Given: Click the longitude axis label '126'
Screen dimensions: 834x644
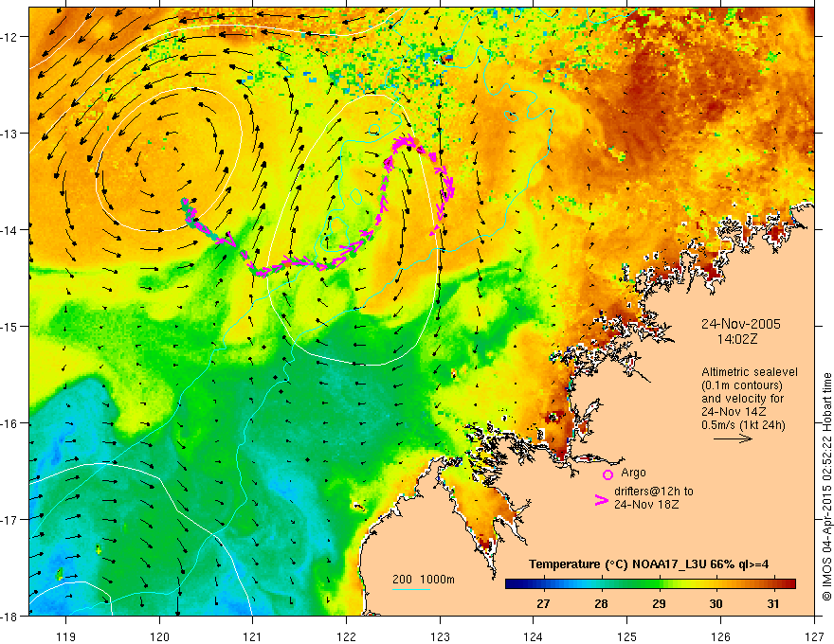Looking at the screenshot, I should (720, 637).
